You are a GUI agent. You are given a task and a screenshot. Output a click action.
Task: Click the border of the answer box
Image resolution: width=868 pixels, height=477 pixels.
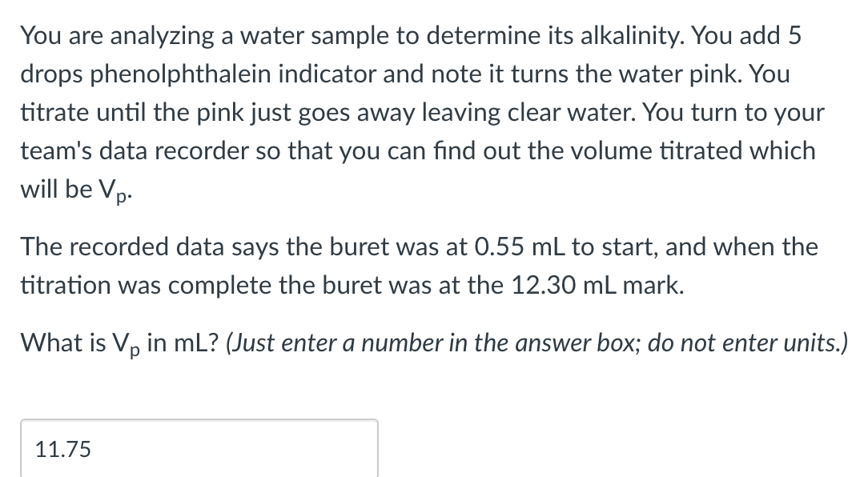coord(200,419)
